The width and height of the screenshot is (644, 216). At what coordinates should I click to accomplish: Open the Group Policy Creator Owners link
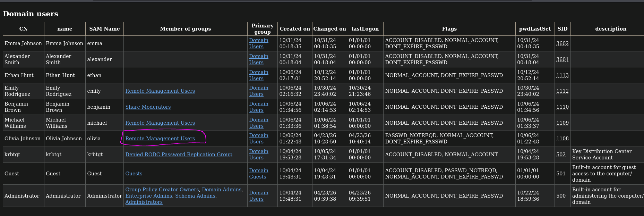tap(162, 189)
